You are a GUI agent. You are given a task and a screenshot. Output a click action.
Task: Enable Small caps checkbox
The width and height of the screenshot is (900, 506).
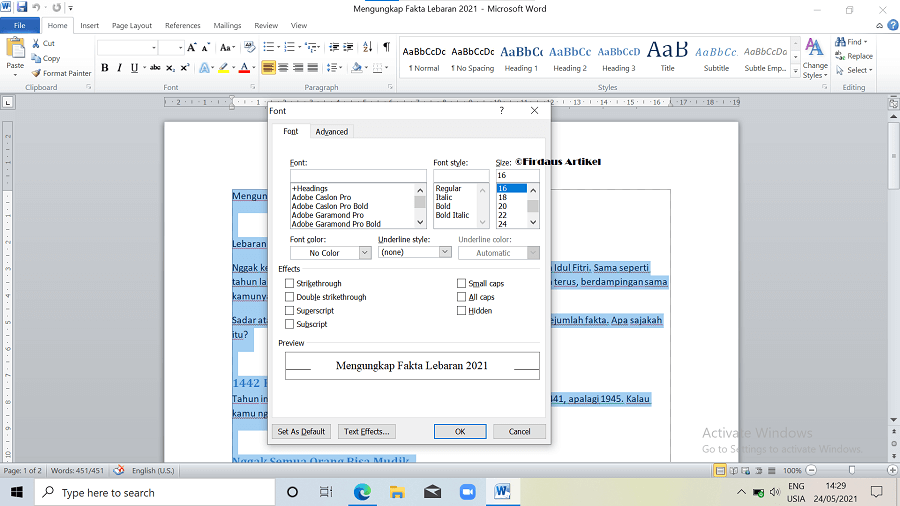pos(461,283)
